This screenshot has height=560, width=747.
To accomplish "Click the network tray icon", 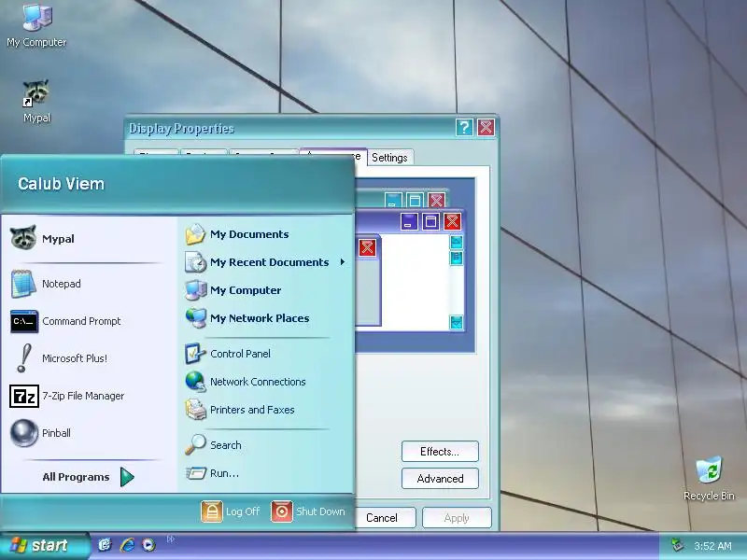I will pos(677,545).
